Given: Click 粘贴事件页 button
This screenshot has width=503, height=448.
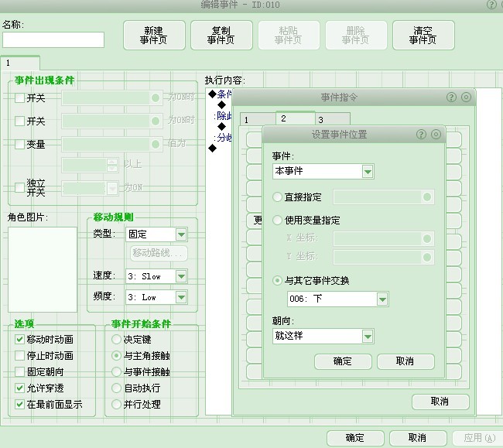Looking at the screenshot, I should click(x=289, y=36).
